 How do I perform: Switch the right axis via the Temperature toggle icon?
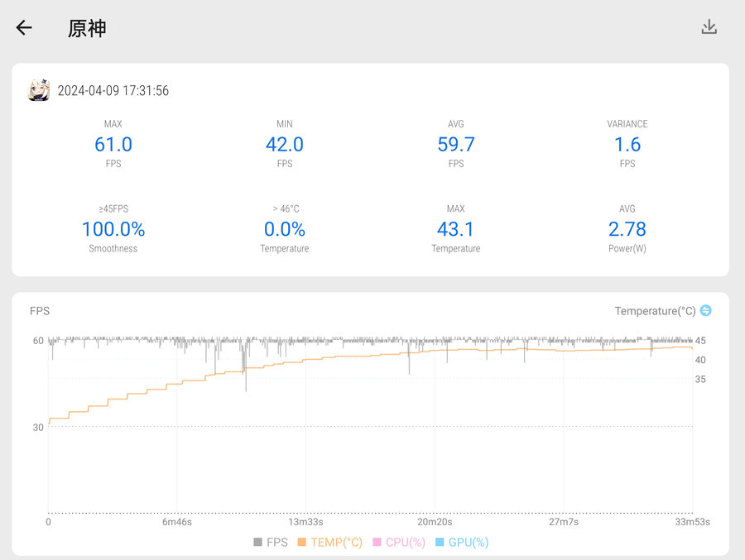click(706, 311)
